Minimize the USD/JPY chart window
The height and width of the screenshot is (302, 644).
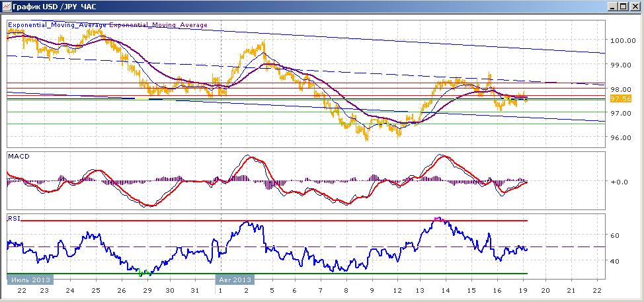click(x=614, y=7)
